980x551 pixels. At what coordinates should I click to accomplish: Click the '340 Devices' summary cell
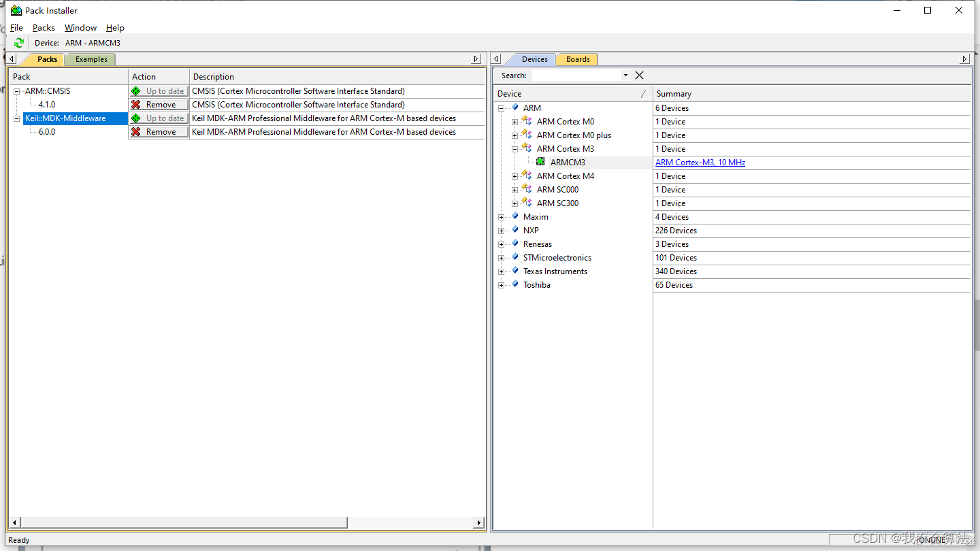click(x=812, y=271)
